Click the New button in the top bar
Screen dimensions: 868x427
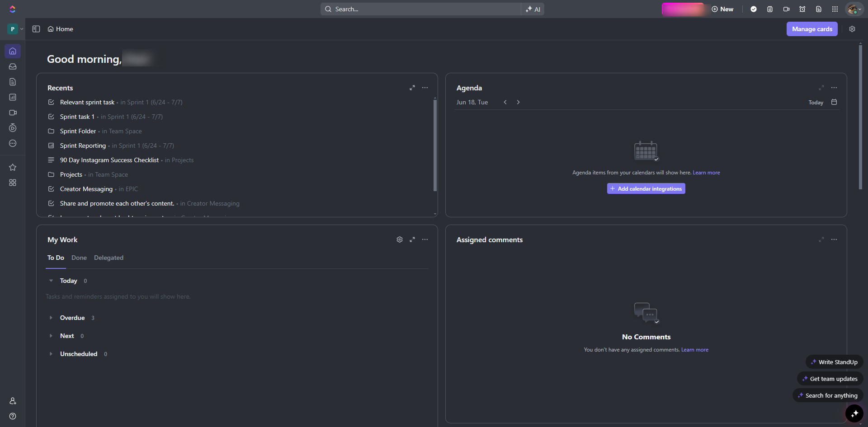pos(722,9)
